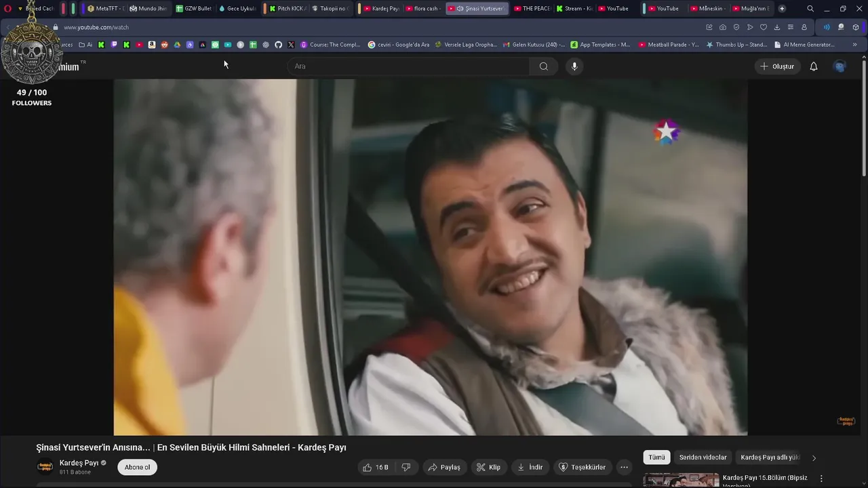Screen dimensions: 868x488
Task: Open options menu for Kardeş Payı 15.Bölüm
Action: point(821,479)
